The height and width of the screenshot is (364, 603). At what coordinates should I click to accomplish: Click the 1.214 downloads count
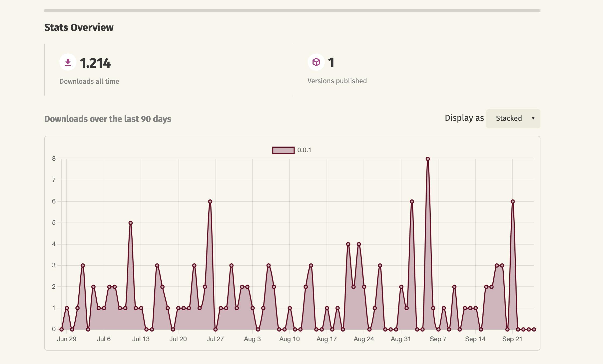[95, 63]
